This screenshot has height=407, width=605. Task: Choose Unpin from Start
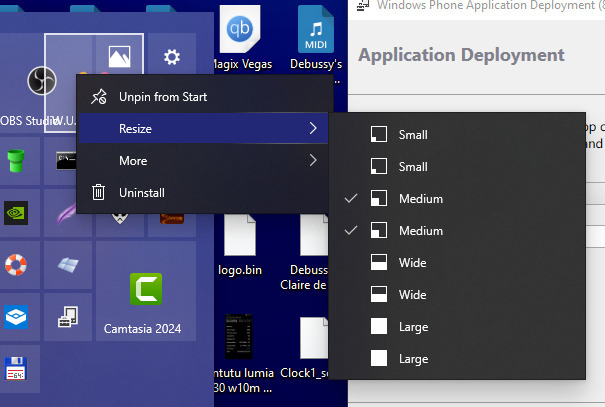pos(163,97)
